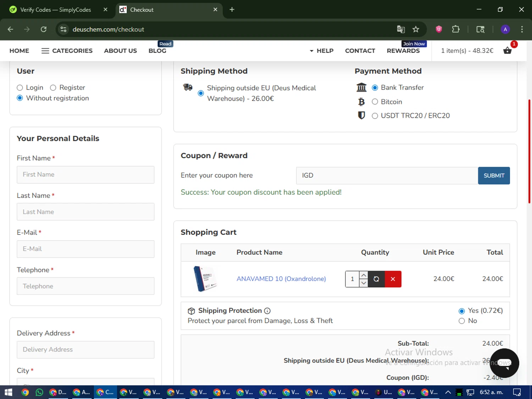Open the red shield extension icon
The width and height of the screenshot is (532, 399).
click(439, 29)
